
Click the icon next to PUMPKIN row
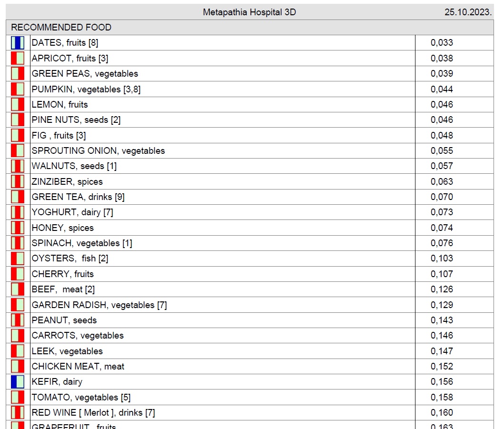point(18,89)
